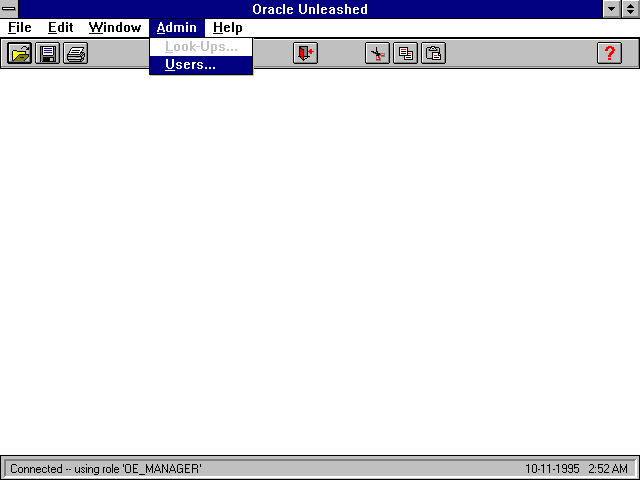640x480 pixels.
Task: Click the Open folder toolbar icon
Action: (x=19, y=54)
